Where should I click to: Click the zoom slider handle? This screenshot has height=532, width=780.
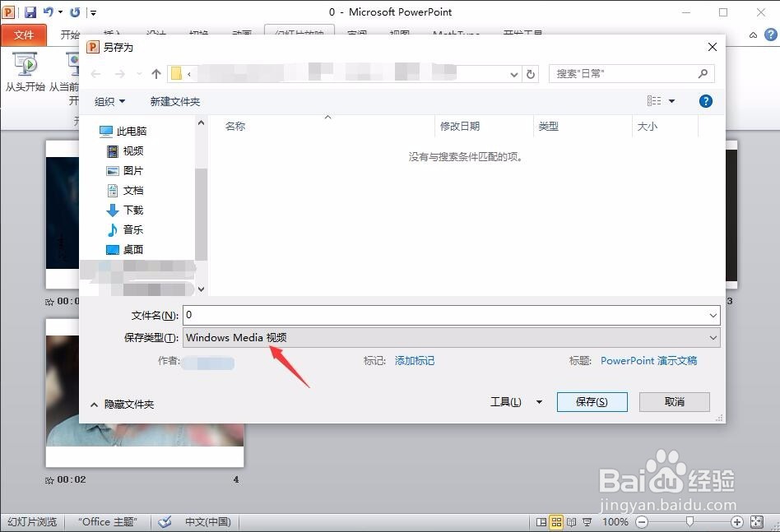tap(689, 521)
